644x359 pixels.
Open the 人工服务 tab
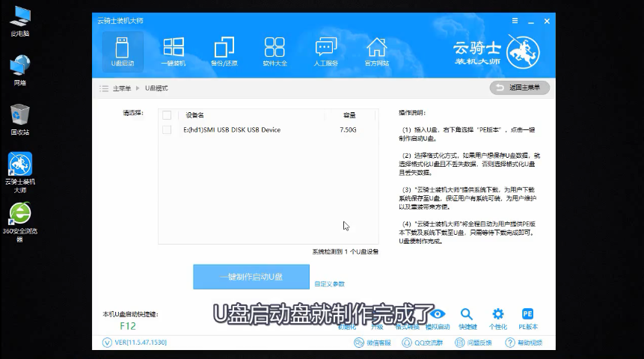point(325,52)
